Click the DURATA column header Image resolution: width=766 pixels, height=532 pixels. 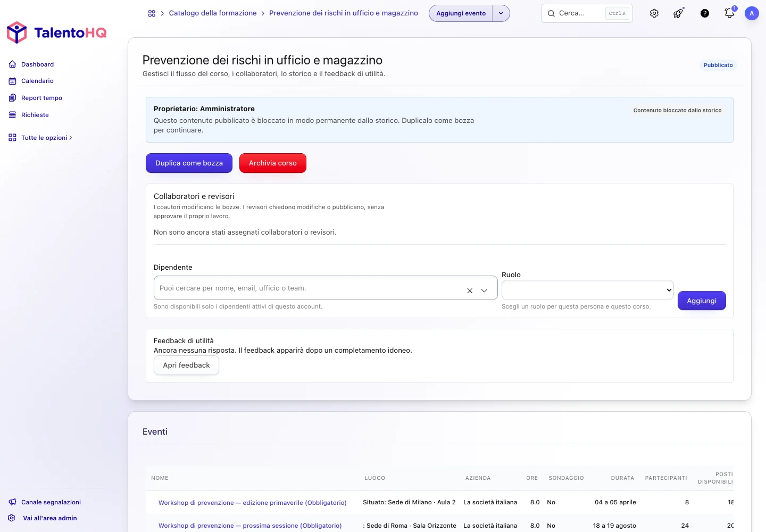(x=622, y=478)
